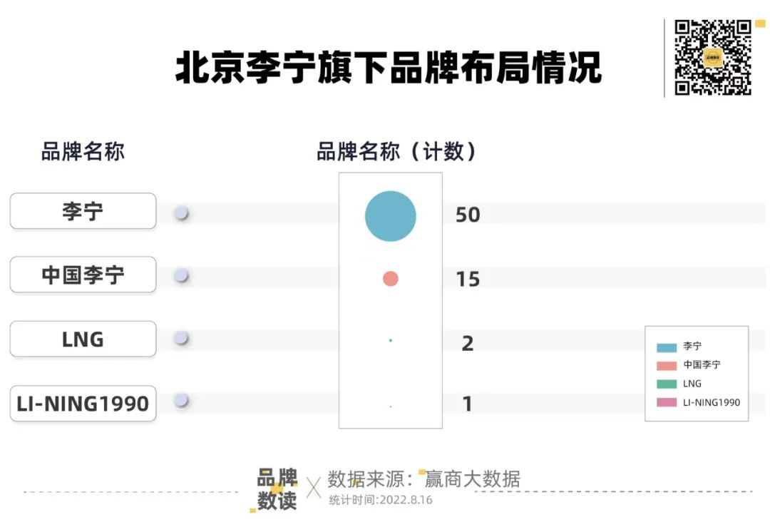770x532 pixels.
Task: Click the pink LI-NING1990 legend swatch
Action: [x=667, y=403]
